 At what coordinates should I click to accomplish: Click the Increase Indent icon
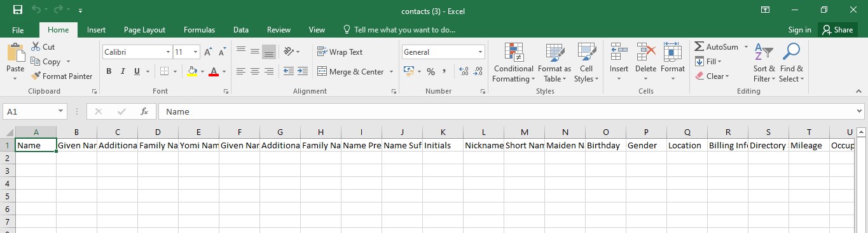303,71
